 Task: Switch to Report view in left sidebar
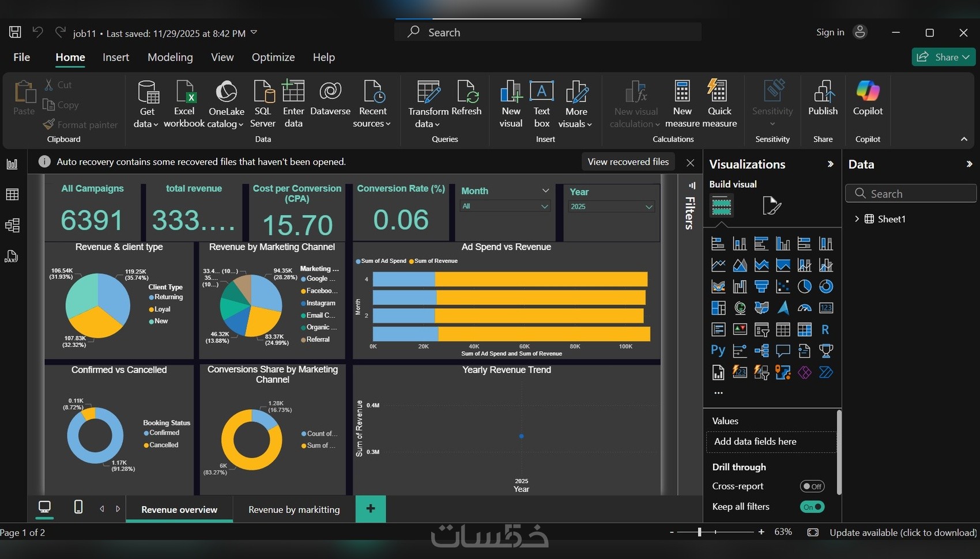[12, 164]
